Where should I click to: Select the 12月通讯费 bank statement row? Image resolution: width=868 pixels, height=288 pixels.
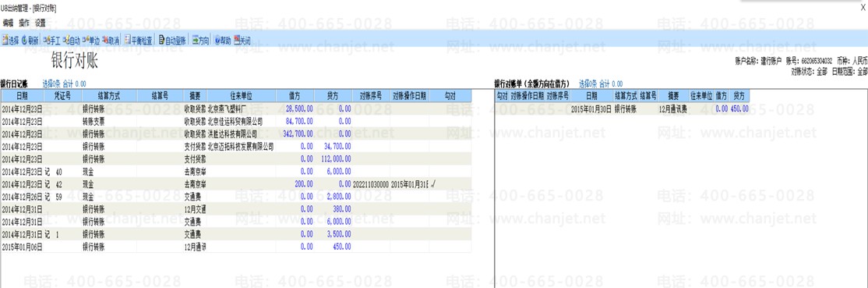tap(623, 109)
